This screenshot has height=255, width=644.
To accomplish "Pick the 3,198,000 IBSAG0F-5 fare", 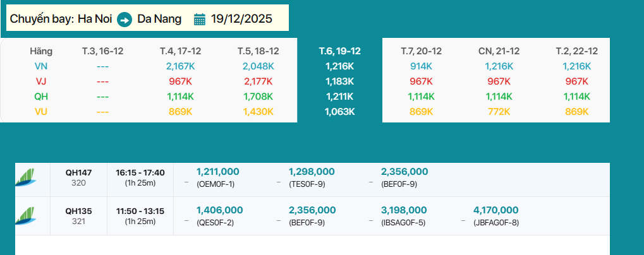I will coord(404,210).
